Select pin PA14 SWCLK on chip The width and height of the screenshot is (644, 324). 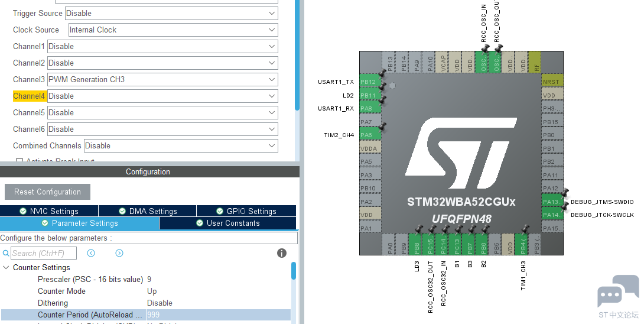point(552,215)
